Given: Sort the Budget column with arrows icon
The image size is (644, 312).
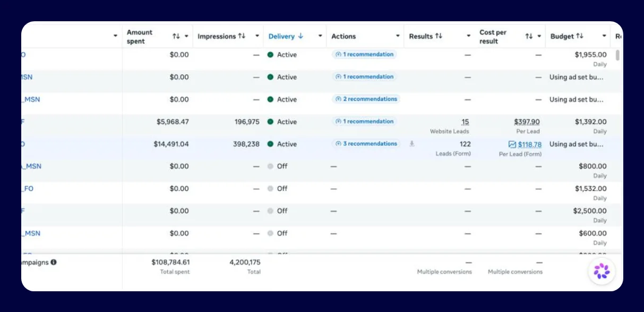Looking at the screenshot, I should [580, 36].
